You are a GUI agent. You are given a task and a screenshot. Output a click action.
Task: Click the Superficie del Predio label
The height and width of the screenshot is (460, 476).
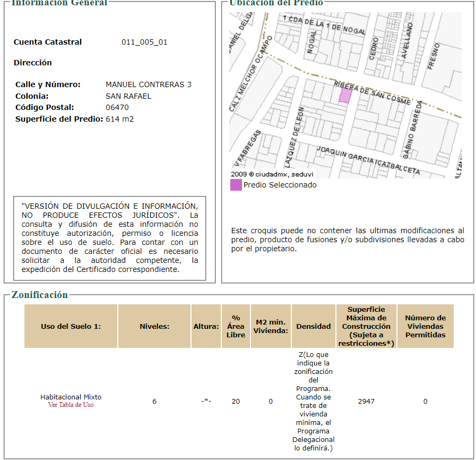pos(59,119)
